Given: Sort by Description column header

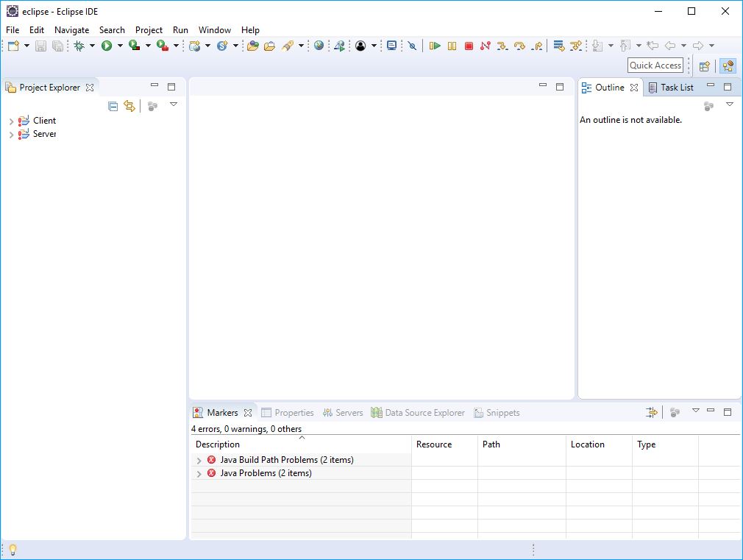Looking at the screenshot, I should tap(301, 444).
